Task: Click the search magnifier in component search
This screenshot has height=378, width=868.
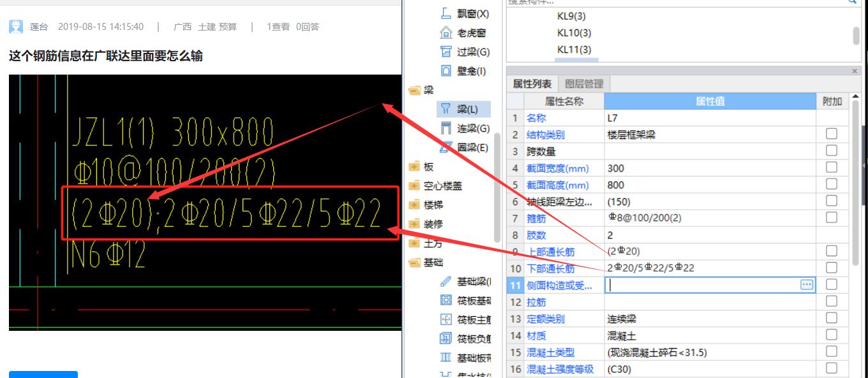Action: 852,2
